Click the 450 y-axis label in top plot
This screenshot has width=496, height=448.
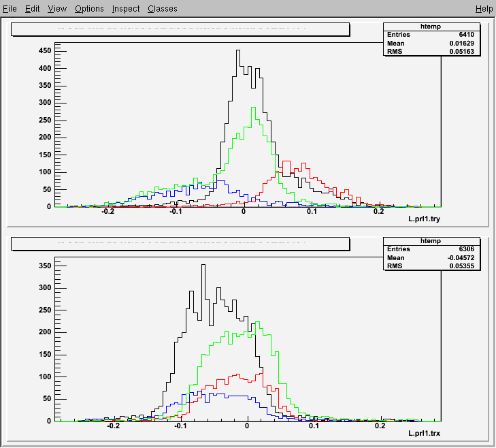coord(45,50)
